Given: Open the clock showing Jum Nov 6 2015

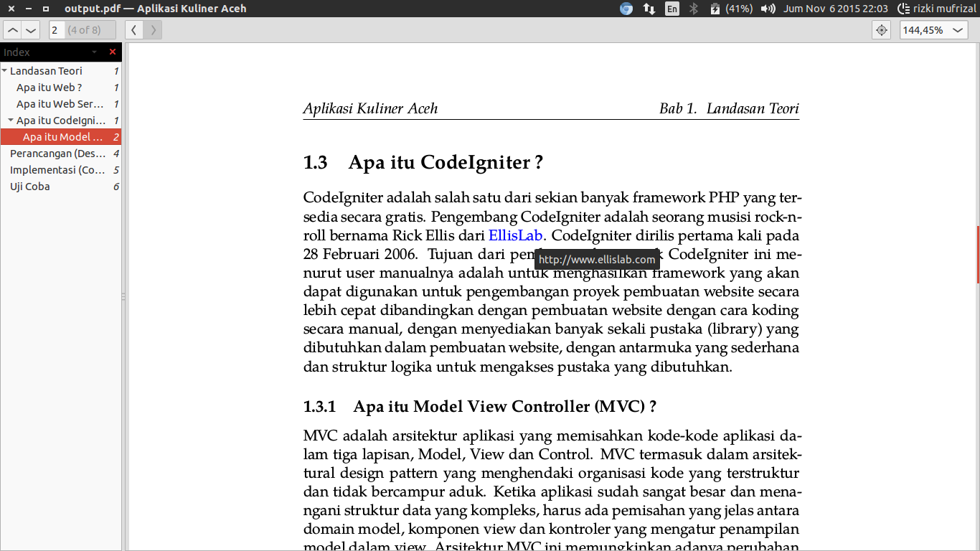Looking at the screenshot, I should point(836,9).
